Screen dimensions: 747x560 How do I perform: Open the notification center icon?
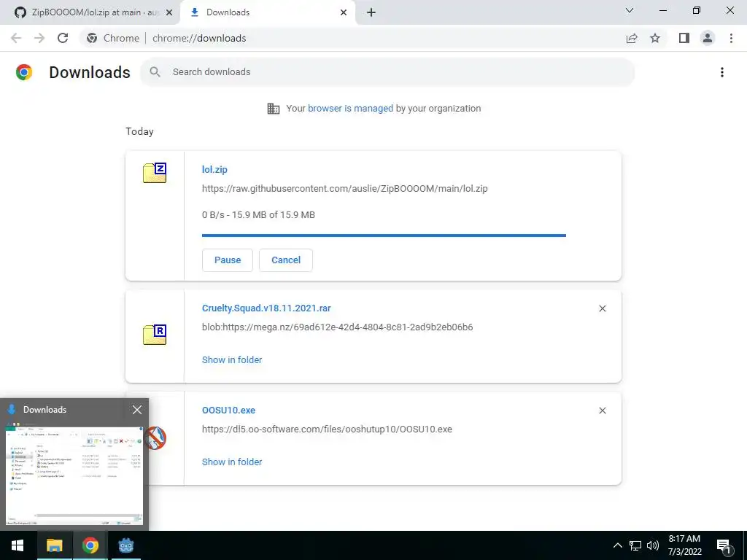click(724, 545)
